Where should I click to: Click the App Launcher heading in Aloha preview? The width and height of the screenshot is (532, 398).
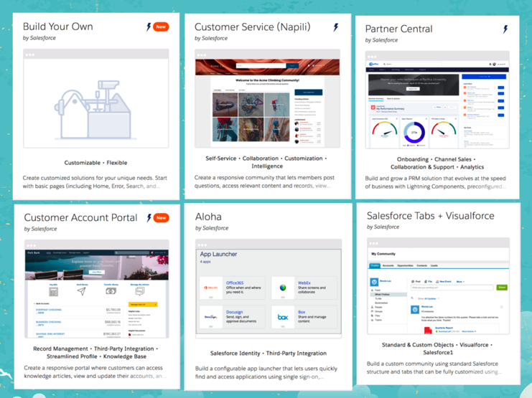(218, 254)
